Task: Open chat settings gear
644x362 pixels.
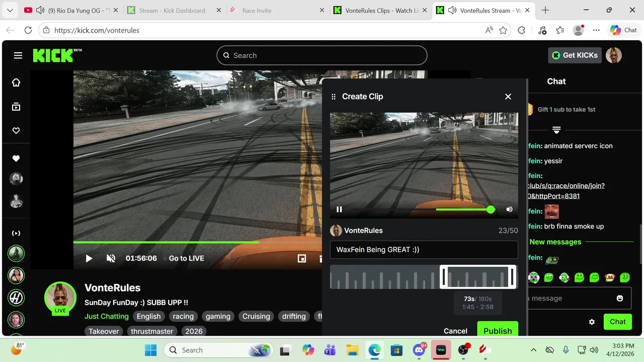Action: [x=592, y=322]
